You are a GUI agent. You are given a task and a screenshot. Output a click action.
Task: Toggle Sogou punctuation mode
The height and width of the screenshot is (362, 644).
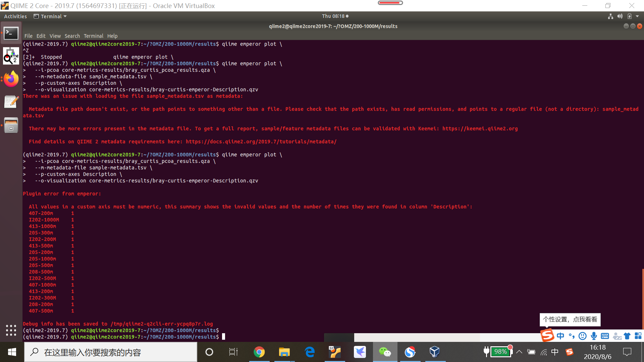(572, 336)
